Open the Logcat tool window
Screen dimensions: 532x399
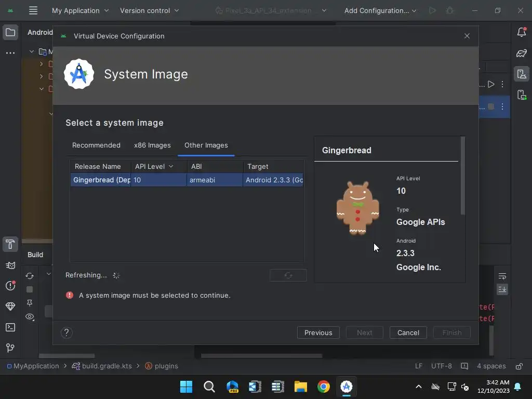10,265
